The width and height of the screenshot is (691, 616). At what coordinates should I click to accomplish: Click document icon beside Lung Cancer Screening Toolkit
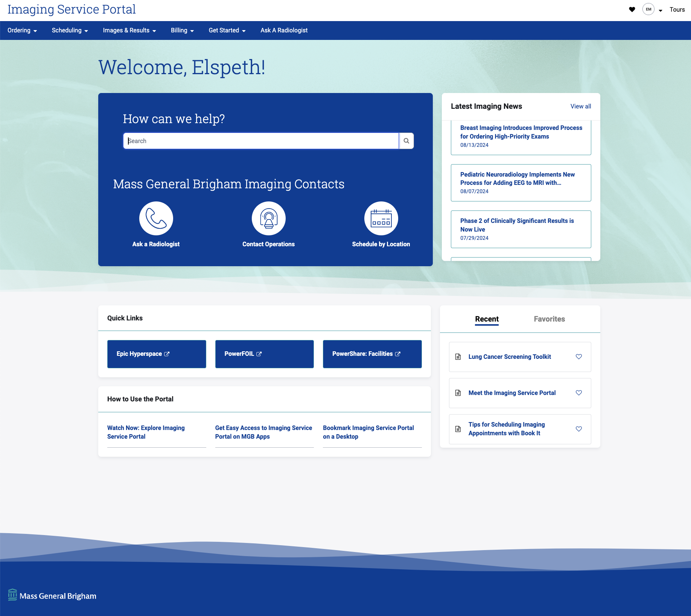click(x=458, y=357)
